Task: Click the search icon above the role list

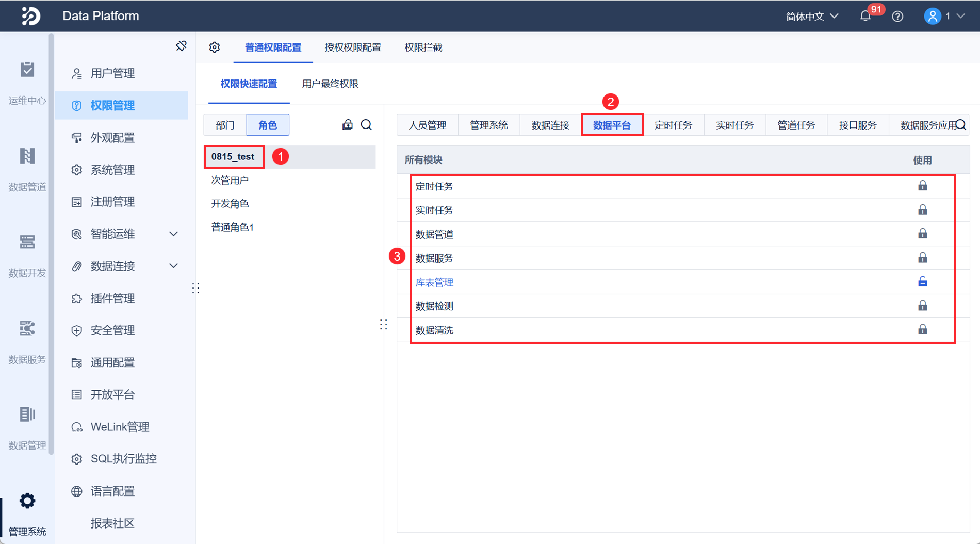Action: tap(367, 125)
